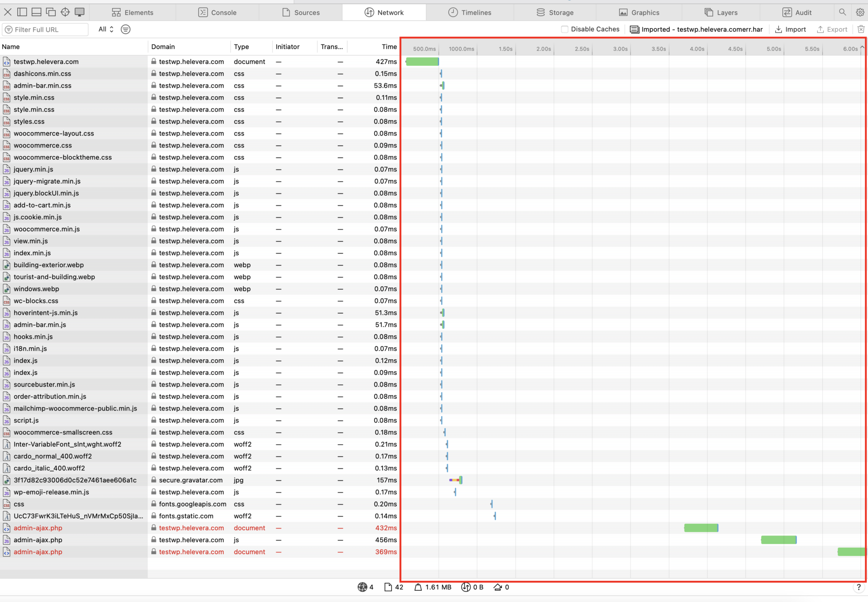Activate the search magnifier icon
The width and height of the screenshot is (868, 602).
(843, 12)
